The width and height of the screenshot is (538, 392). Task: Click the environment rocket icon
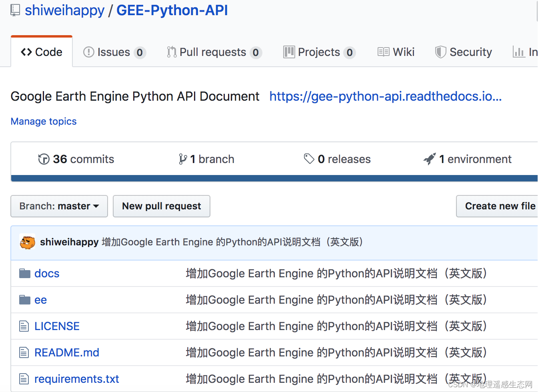(430, 159)
